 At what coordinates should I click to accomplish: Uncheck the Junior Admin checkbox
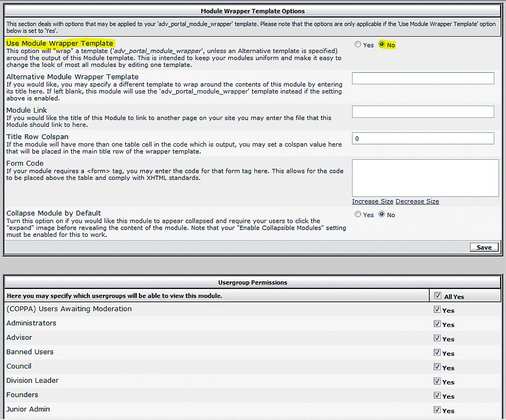(x=437, y=410)
